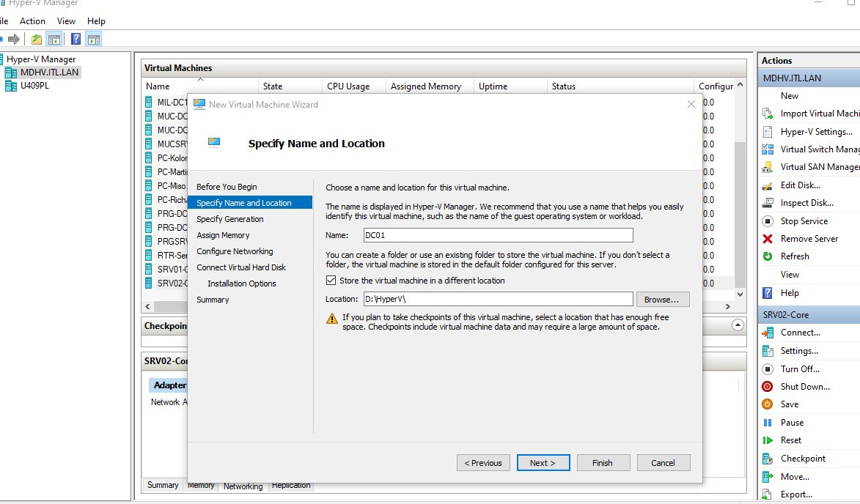The image size is (860, 504).
Task: Refresh the server via Actions pane
Action: [795, 256]
